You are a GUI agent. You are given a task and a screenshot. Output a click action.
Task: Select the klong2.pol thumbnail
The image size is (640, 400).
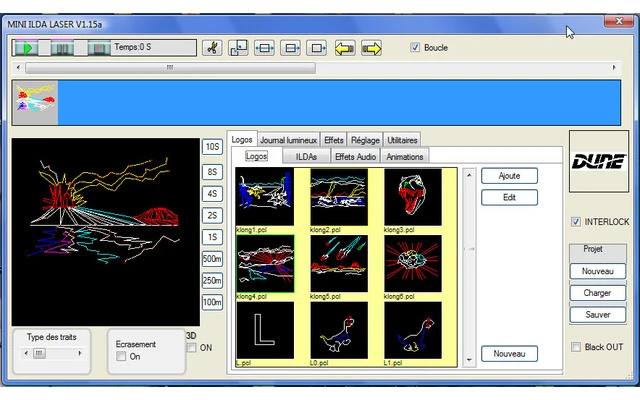[339, 197]
